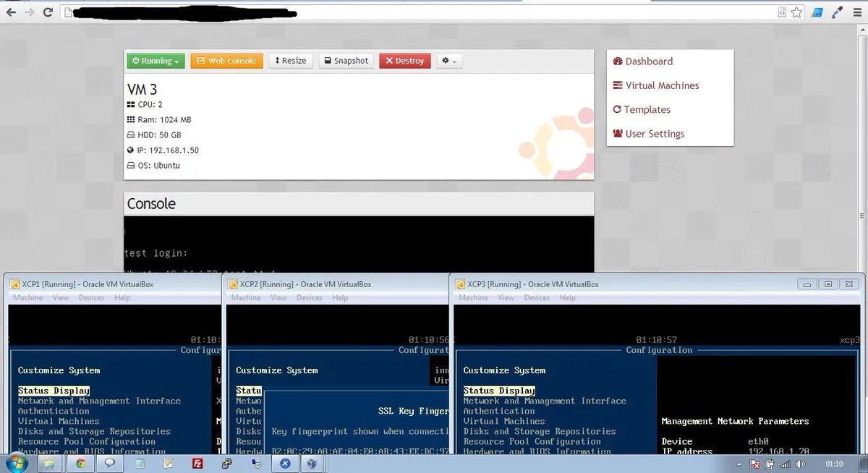Take a Snapshot of VM 3

click(346, 61)
